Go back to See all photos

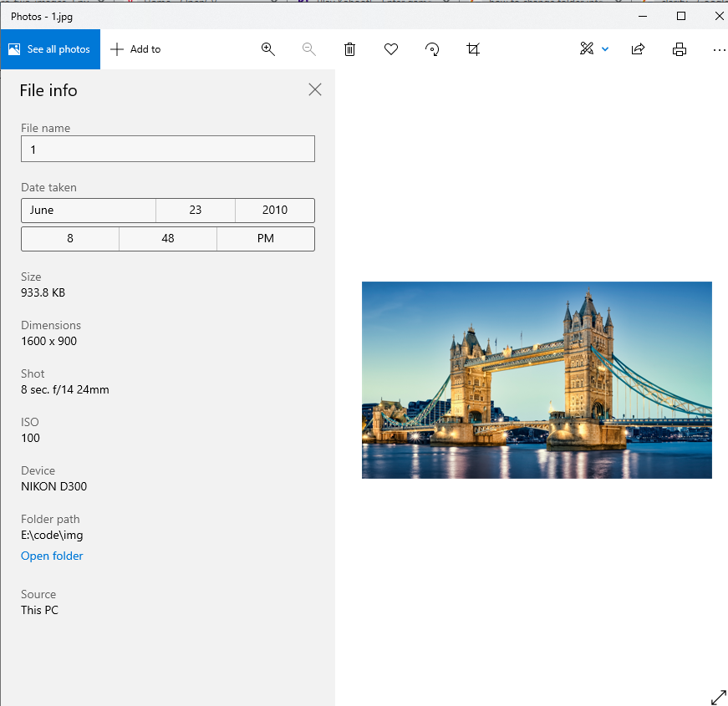(x=50, y=49)
